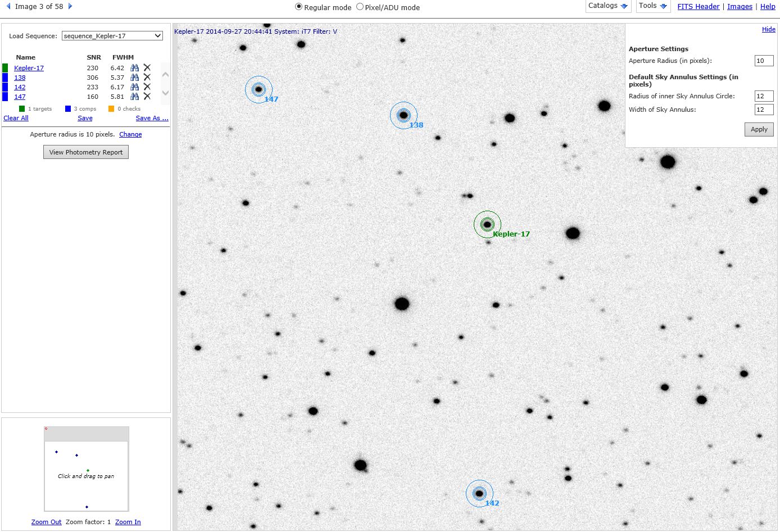Open the FITS Header link
This screenshot has width=780, height=532.
(698, 7)
